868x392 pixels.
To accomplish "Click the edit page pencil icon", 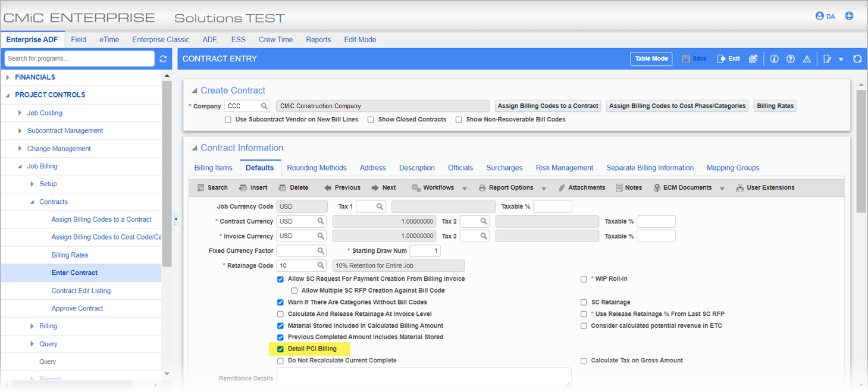I will click(x=828, y=59).
